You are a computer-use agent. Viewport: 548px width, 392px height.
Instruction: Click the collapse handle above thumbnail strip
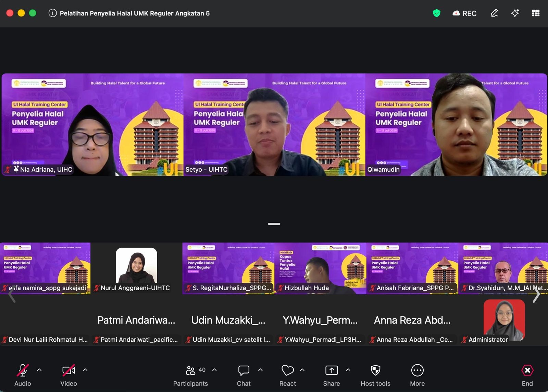[274, 224]
